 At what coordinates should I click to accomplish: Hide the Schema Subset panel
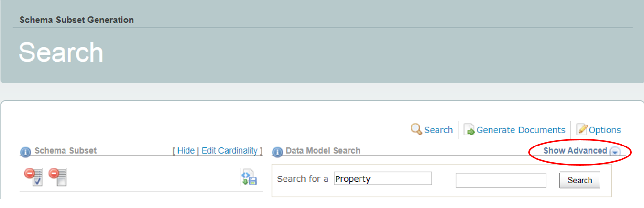pyautogui.click(x=186, y=151)
